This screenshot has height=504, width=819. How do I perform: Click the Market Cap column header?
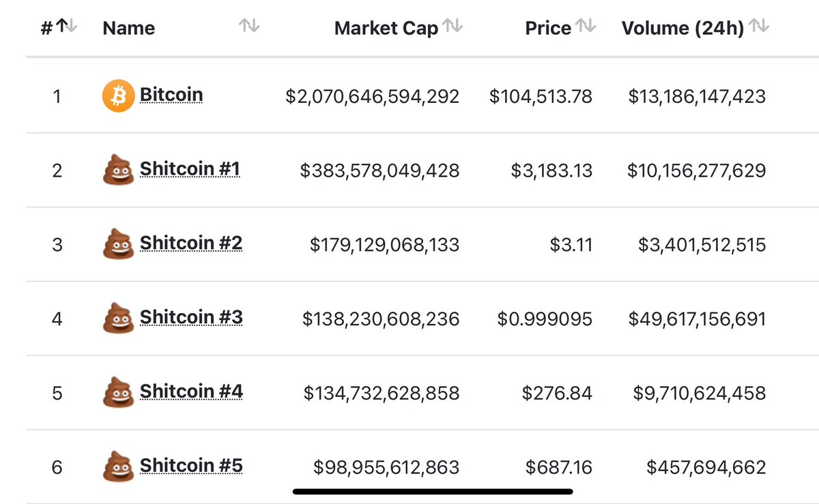point(386,29)
